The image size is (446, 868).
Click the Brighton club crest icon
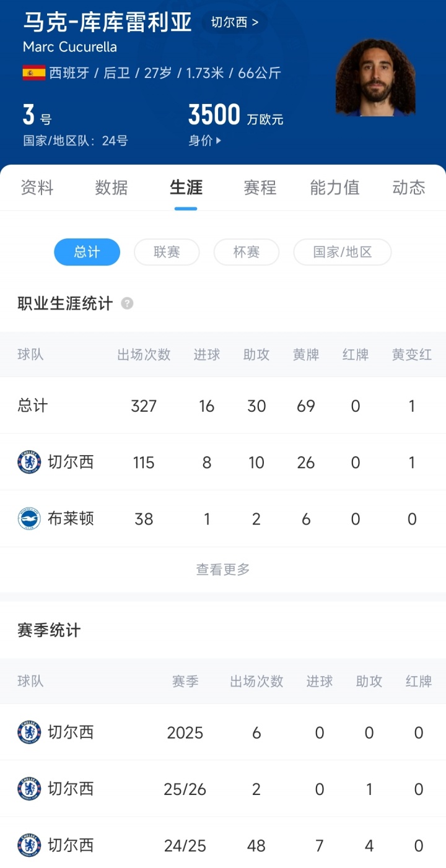(x=29, y=518)
